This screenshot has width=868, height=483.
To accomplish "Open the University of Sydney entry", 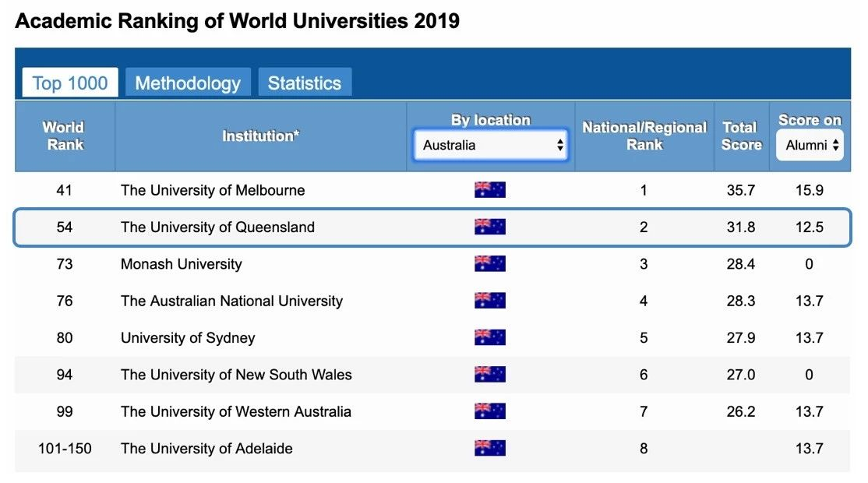I will click(x=188, y=337).
